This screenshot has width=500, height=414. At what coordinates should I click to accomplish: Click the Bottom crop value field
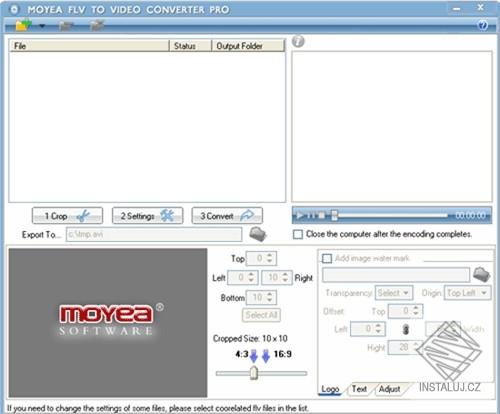pos(256,297)
